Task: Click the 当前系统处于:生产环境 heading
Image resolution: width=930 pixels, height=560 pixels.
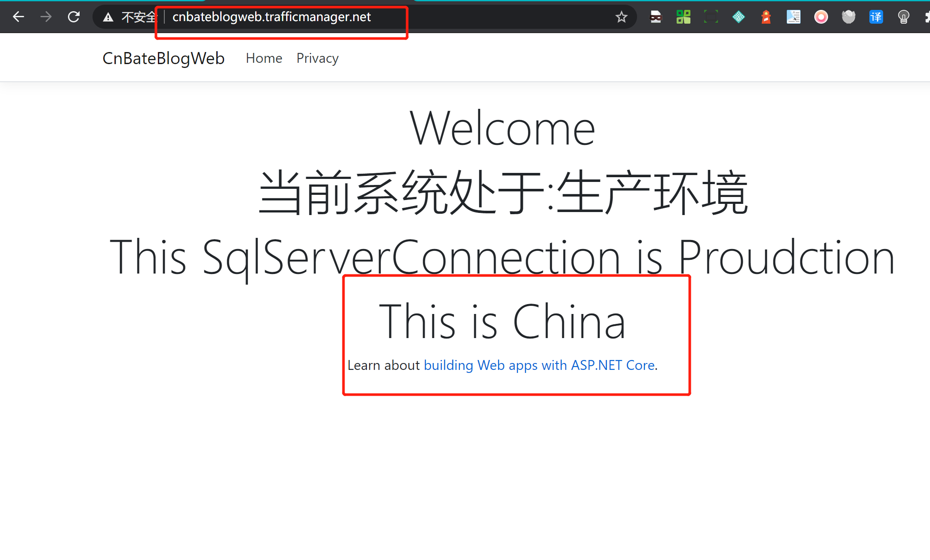Action: [x=502, y=192]
